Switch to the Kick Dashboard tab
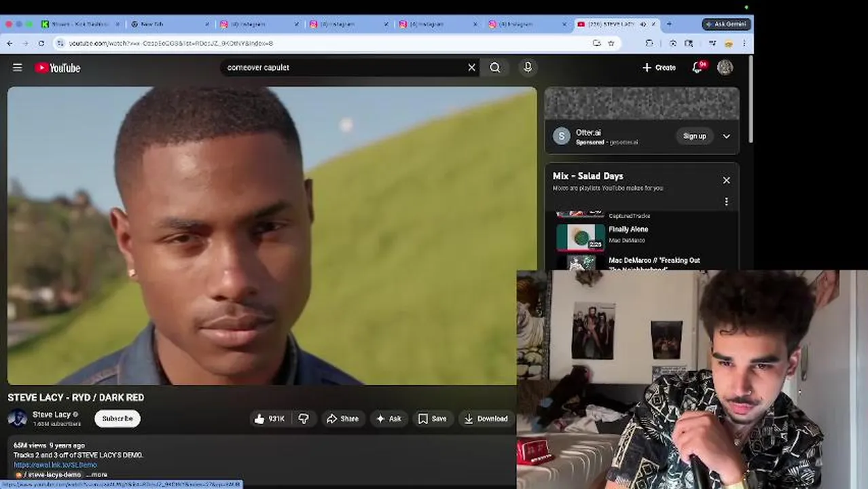868x489 pixels. coord(80,24)
